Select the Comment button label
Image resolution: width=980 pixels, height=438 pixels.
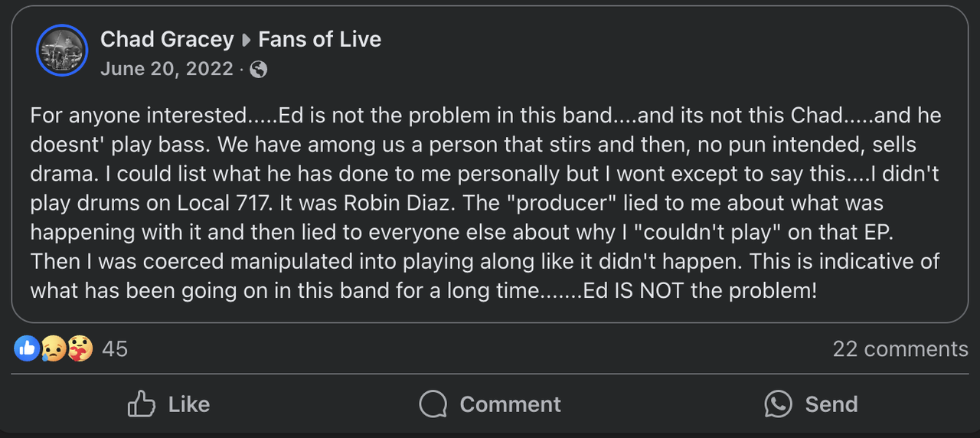[510, 404]
